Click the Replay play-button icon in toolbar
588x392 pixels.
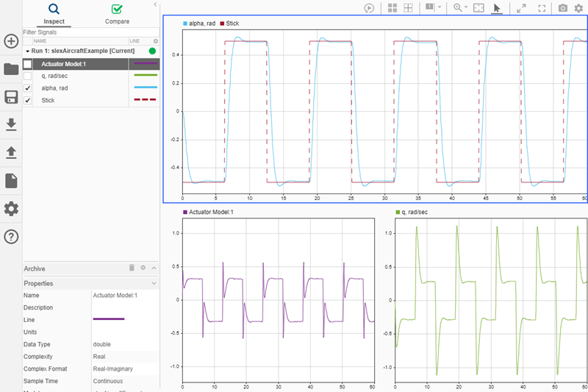tap(370, 7)
